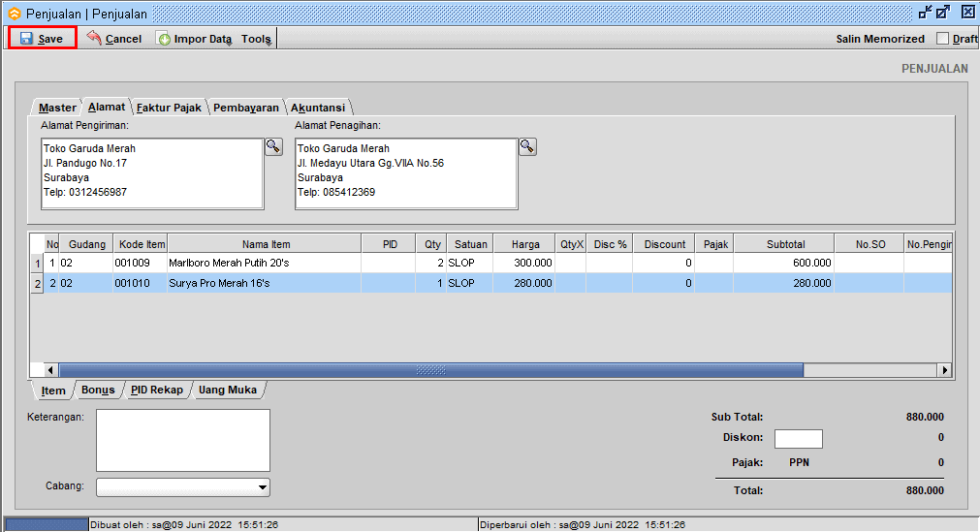The image size is (980, 532).
Task: Click the application logo in title bar
Action: [13, 13]
